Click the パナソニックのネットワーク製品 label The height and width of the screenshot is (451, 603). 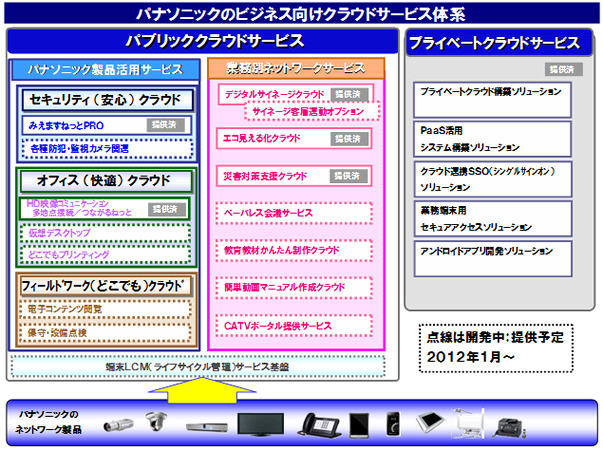pyautogui.click(x=48, y=422)
